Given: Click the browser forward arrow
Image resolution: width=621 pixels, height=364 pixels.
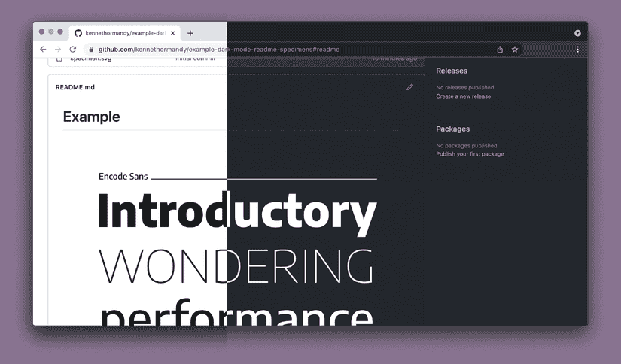Looking at the screenshot, I should (x=58, y=50).
